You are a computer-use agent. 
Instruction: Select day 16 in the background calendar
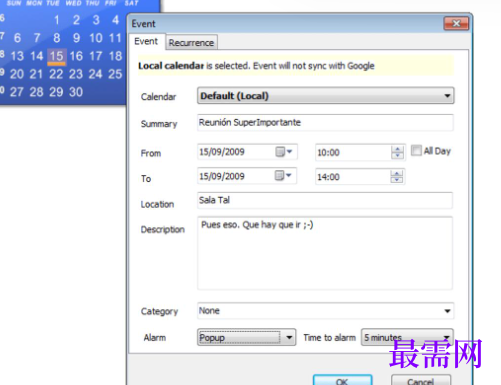click(76, 56)
